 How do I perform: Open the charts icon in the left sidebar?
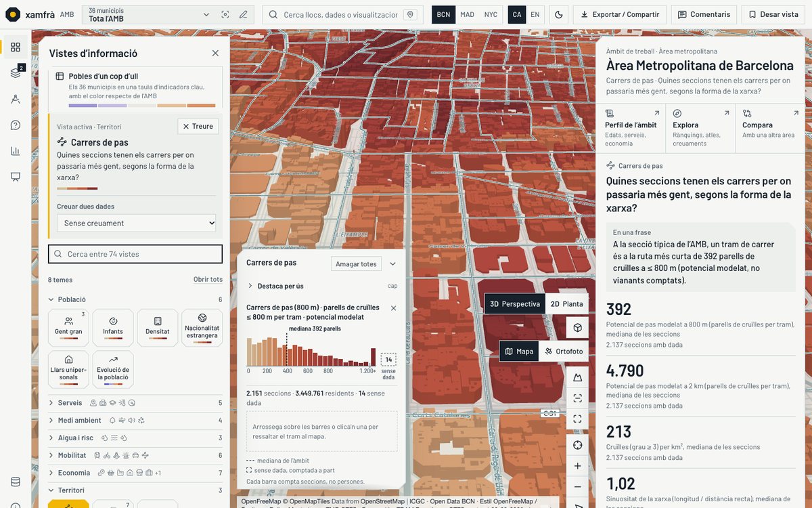pos(16,150)
